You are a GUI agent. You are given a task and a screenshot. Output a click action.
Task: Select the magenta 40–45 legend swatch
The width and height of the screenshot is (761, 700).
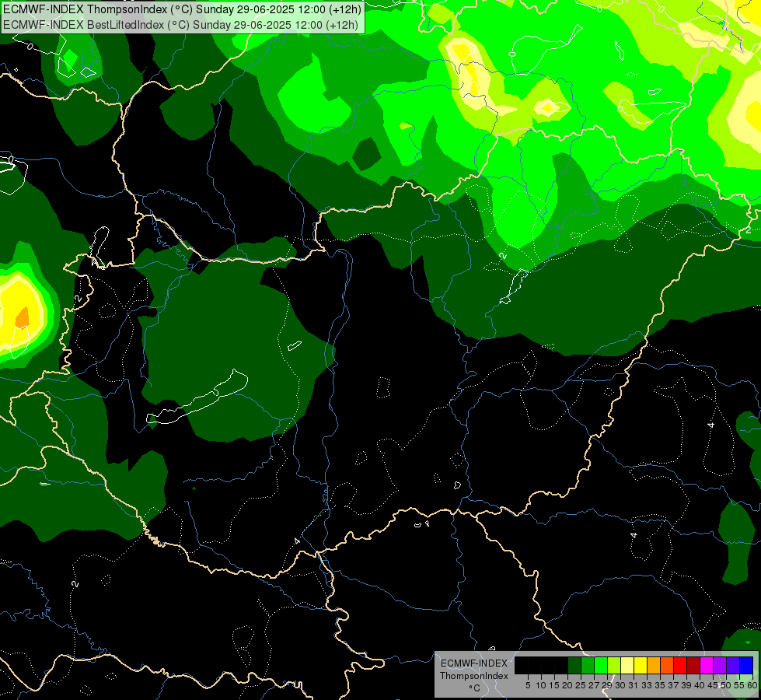click(x=707, y=665)
